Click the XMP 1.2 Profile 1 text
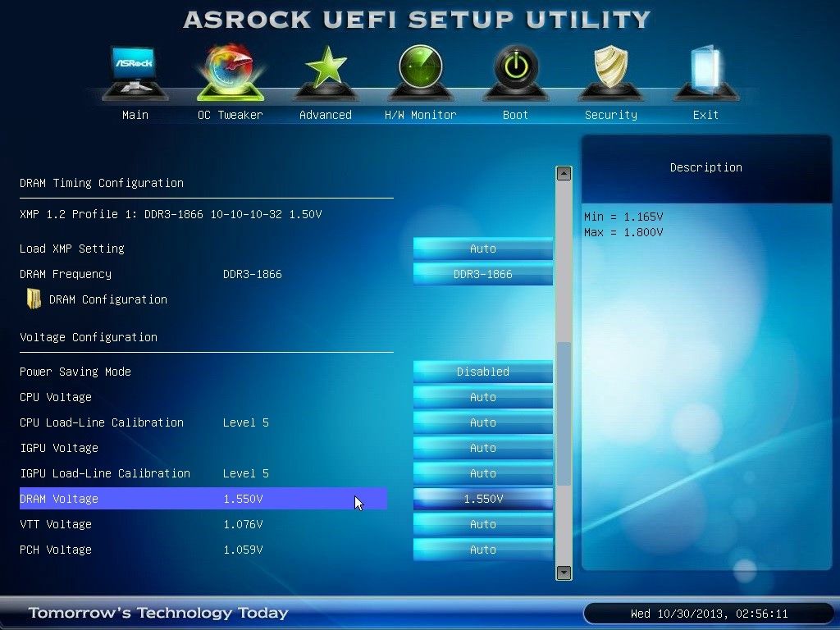 171,214
